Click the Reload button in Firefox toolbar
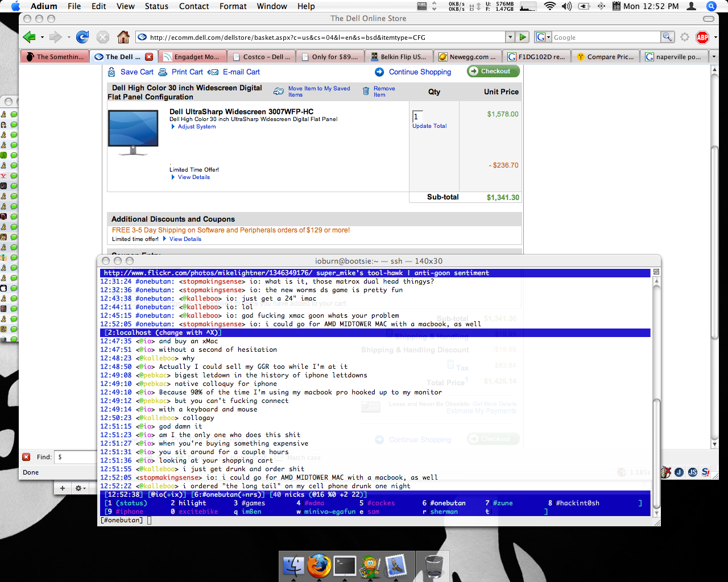This screenshot has width=728, height=582. click(x=82, y=38)
